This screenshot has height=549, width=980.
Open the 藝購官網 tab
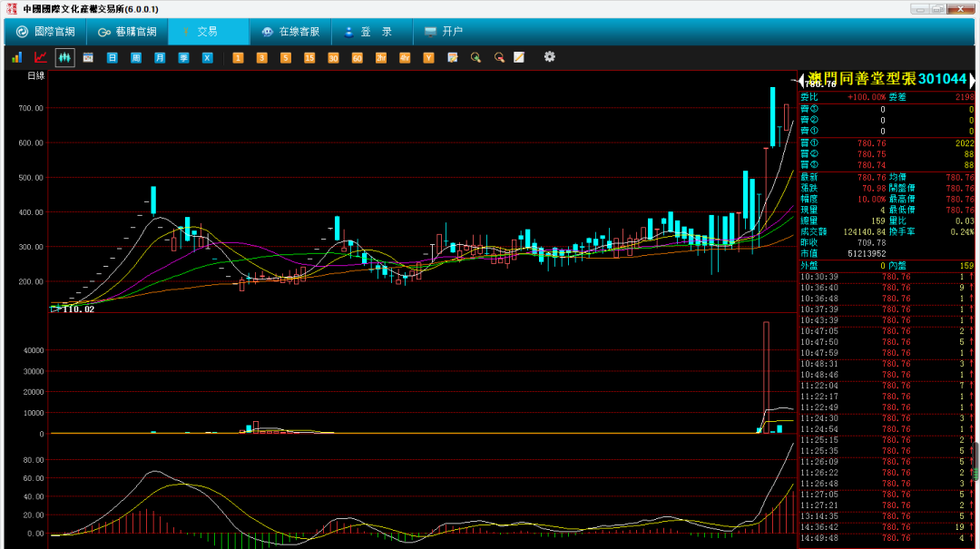coord(128,31)
